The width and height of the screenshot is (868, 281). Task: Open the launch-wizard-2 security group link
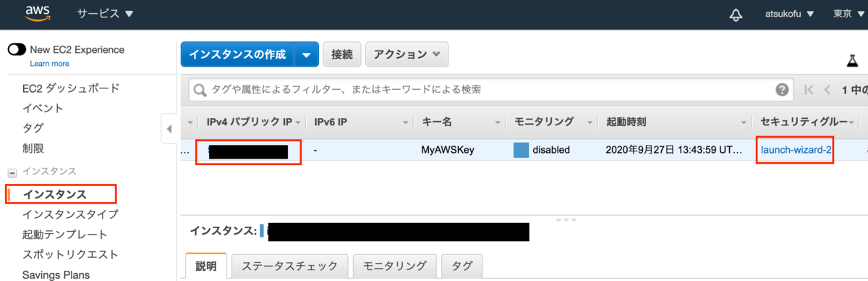coord(796,150)
